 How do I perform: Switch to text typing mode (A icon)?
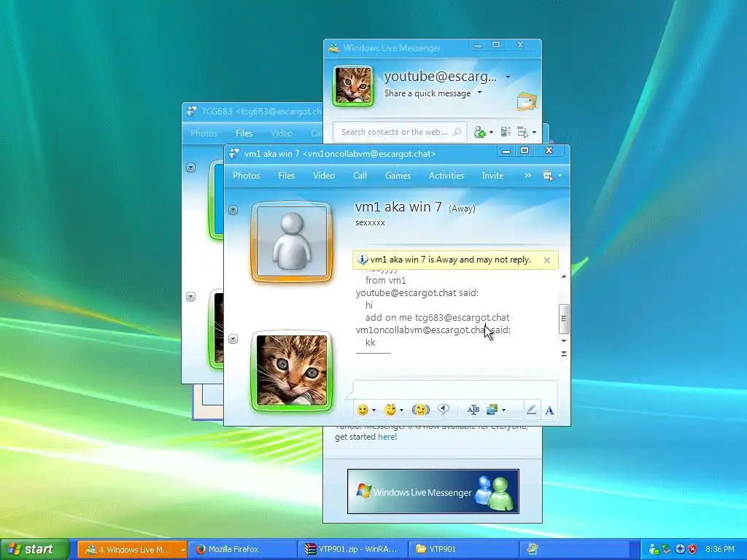click(549, 410)
